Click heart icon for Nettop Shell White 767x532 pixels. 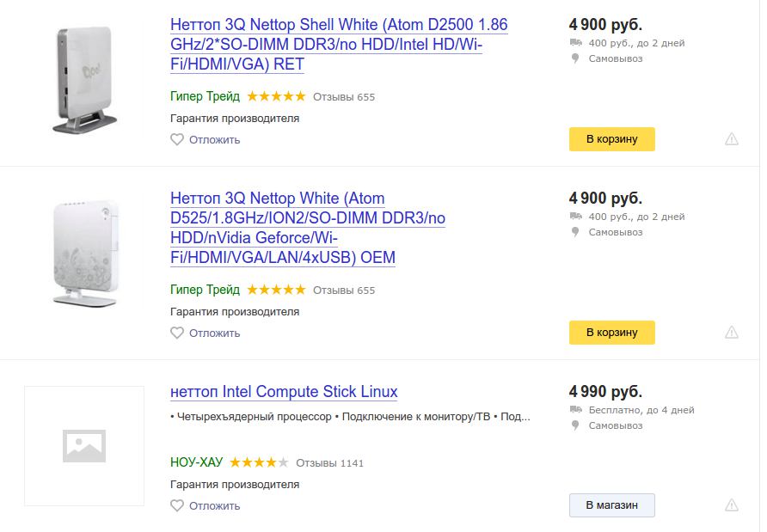[x=177, y=139]
